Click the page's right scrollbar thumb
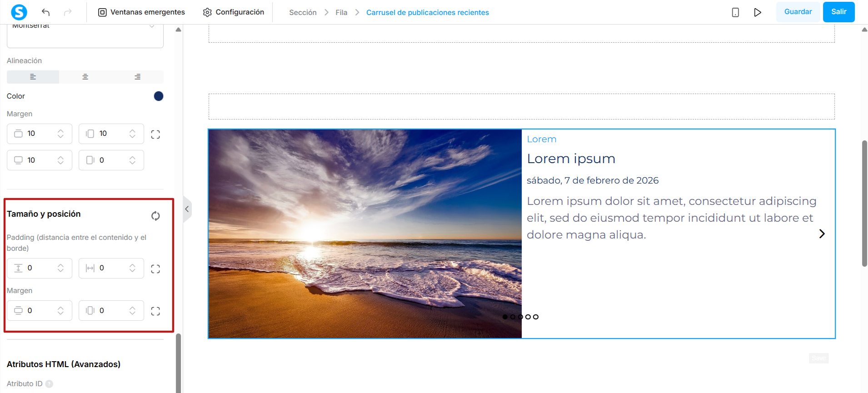 864,204
